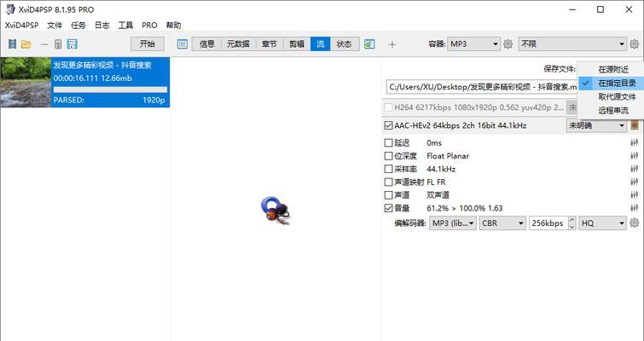Open the 日志 menu
This screenshot has height=341, width=644.
point(102,25)
